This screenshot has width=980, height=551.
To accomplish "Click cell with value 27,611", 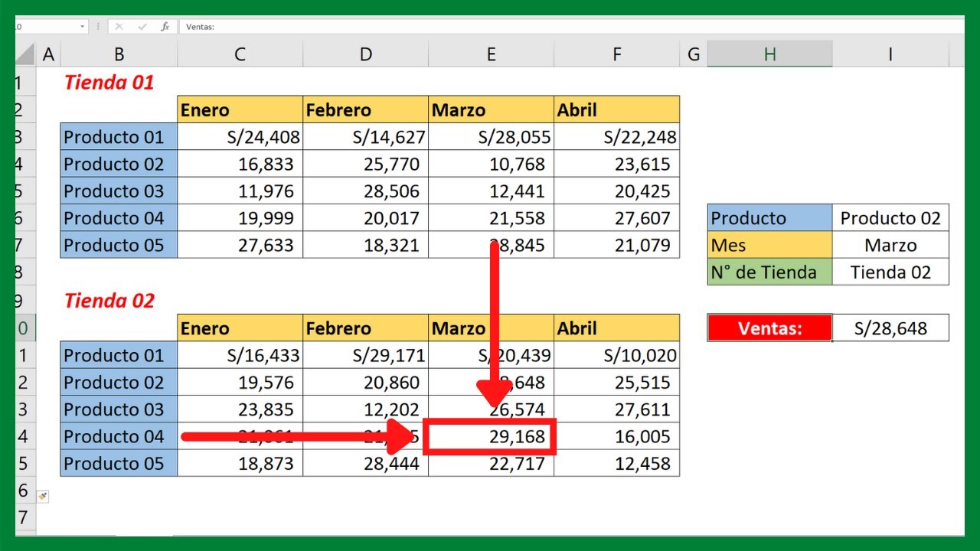I will 616,409.
